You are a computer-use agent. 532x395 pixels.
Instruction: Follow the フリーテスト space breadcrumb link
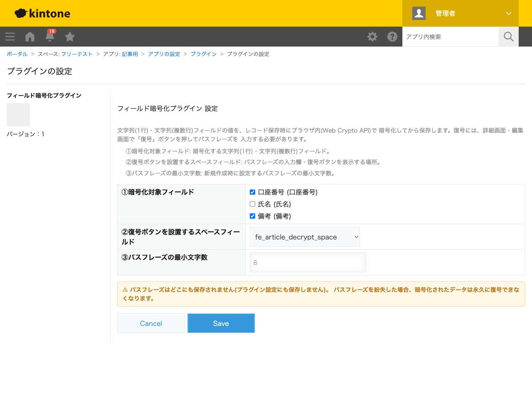pos(77,54)
